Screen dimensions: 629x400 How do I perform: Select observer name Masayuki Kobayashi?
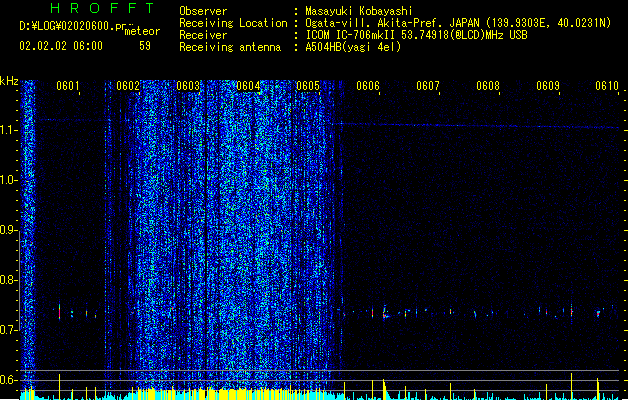click(359, 11)
